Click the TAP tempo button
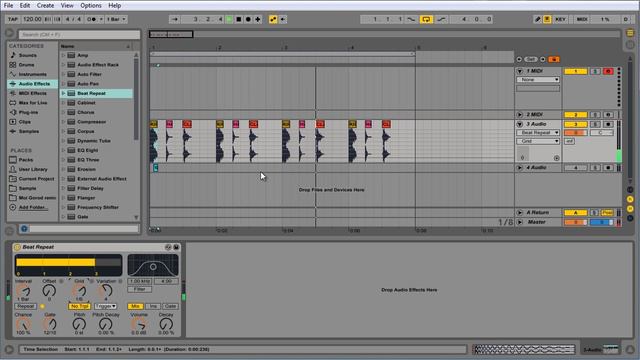 pyautogui.click(x=13, y=19)
